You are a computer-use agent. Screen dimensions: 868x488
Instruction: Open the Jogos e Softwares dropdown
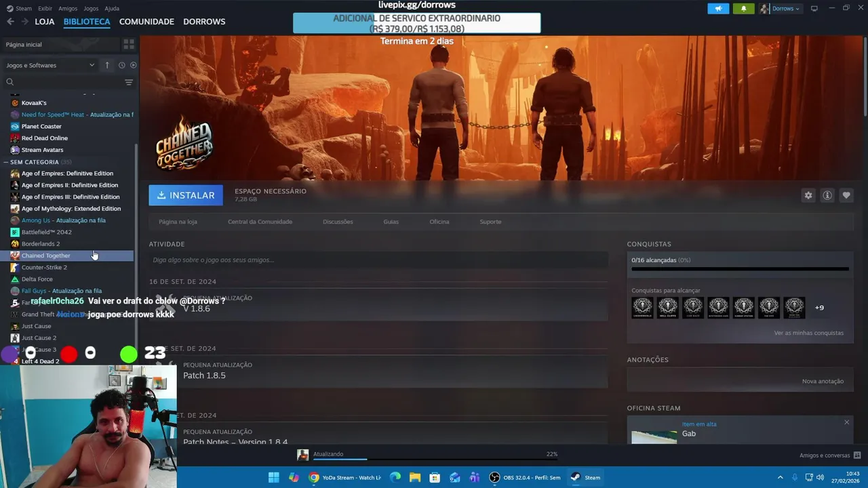tap(50, 65)
